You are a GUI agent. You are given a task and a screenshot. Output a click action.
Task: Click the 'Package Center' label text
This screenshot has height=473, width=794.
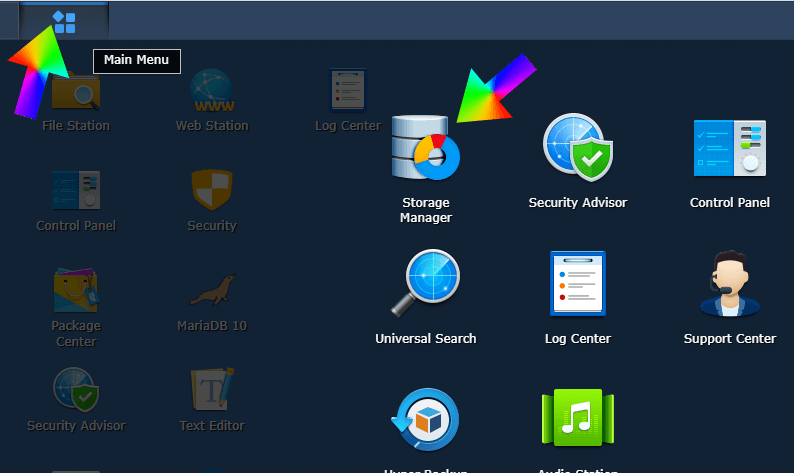(76, 334)
